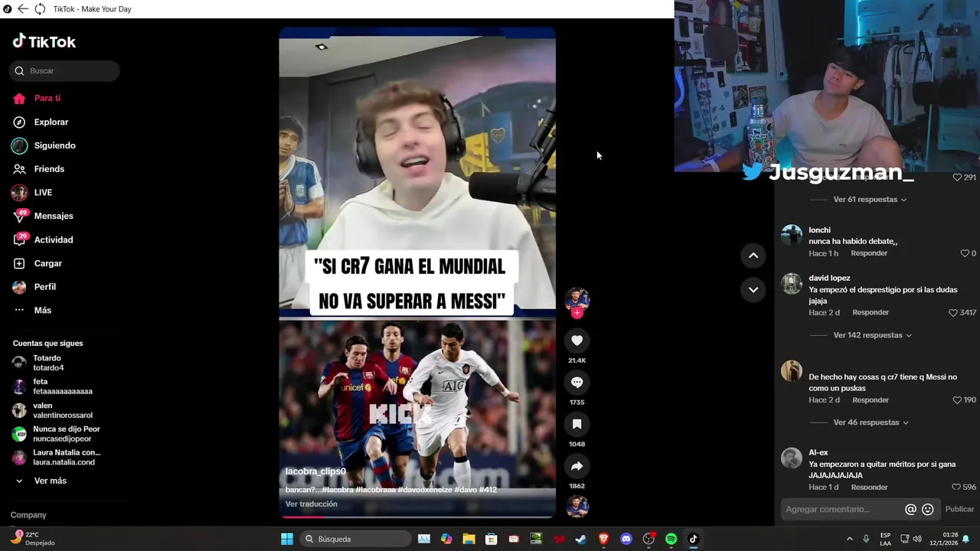Screen dimensions: 980x551
Task: Open Windows Start menu
Action: coord(287,539)
